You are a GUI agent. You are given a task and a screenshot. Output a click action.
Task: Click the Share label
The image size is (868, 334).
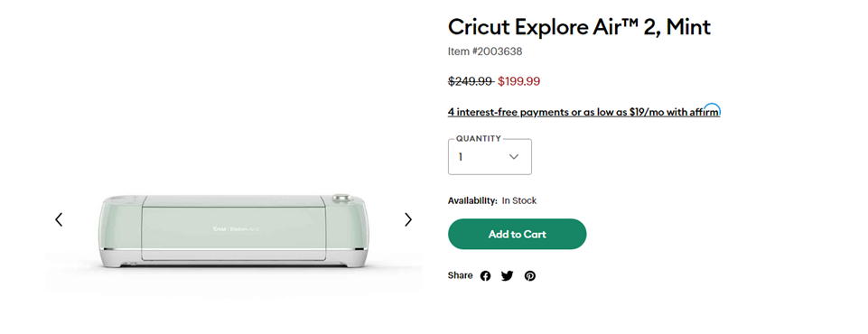[460, 275]
